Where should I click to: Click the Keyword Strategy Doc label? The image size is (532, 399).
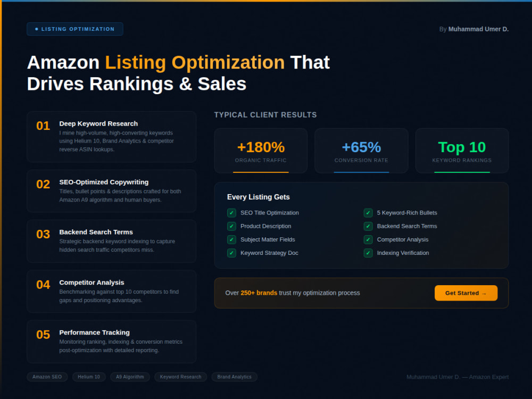(269, 253)
